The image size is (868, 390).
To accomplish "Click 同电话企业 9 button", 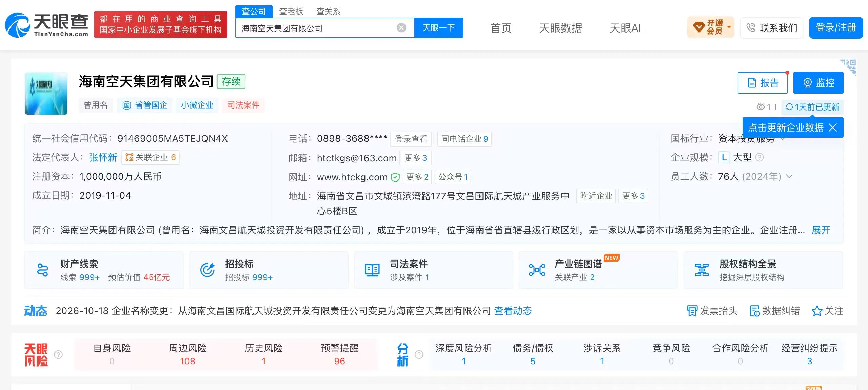I will point(465,139).
